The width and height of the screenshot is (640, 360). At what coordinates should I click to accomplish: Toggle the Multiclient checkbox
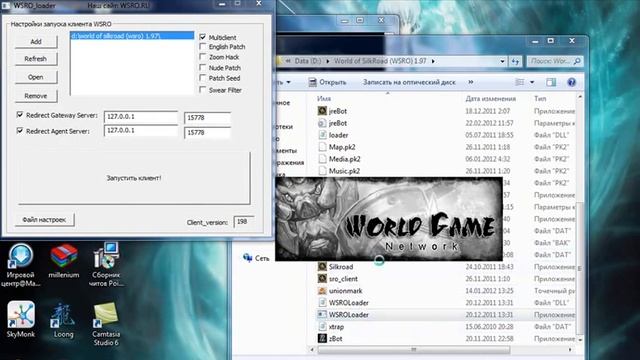pos(202,37)
